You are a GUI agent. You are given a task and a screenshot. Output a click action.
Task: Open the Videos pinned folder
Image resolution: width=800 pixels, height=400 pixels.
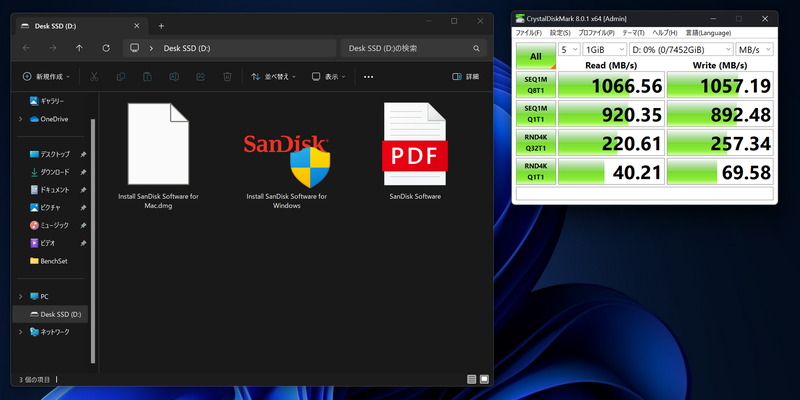[x=42, y=243]
